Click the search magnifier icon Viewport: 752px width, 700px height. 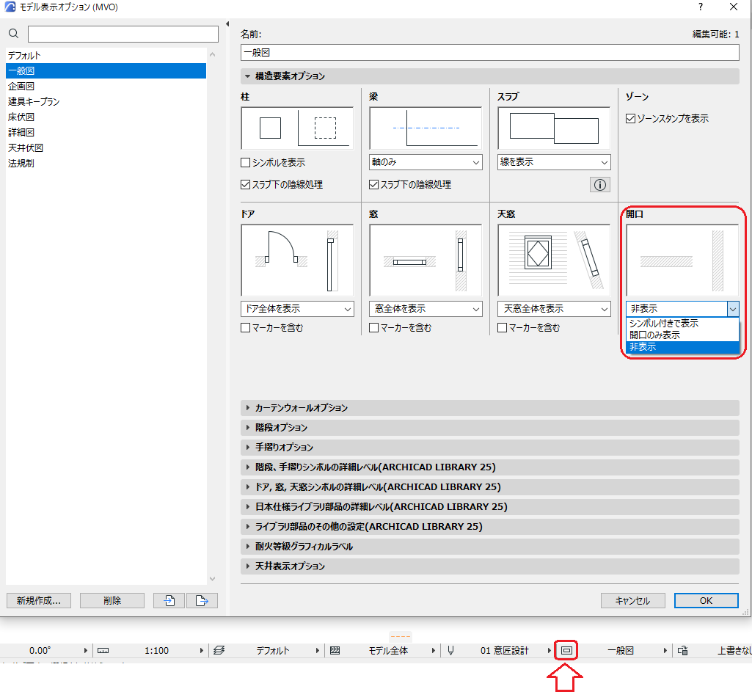click(14, 34)
